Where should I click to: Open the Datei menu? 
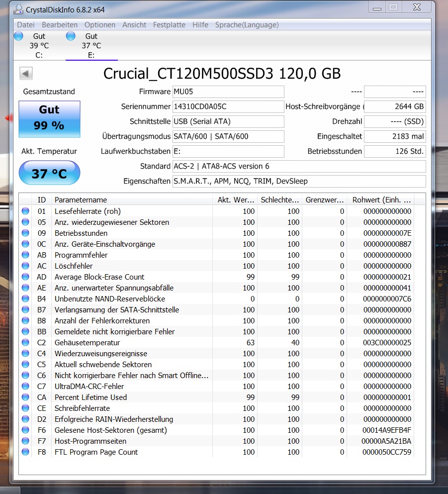[26, 25]
